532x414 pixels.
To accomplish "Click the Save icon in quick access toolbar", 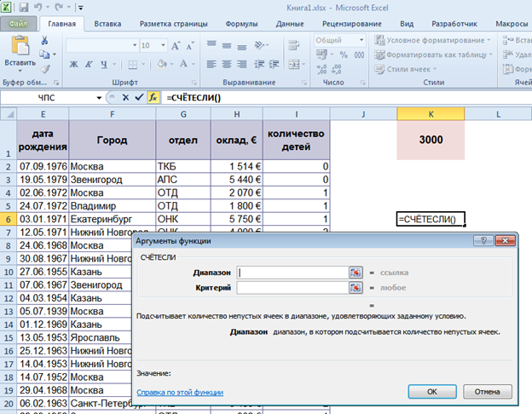I will 25,8.
